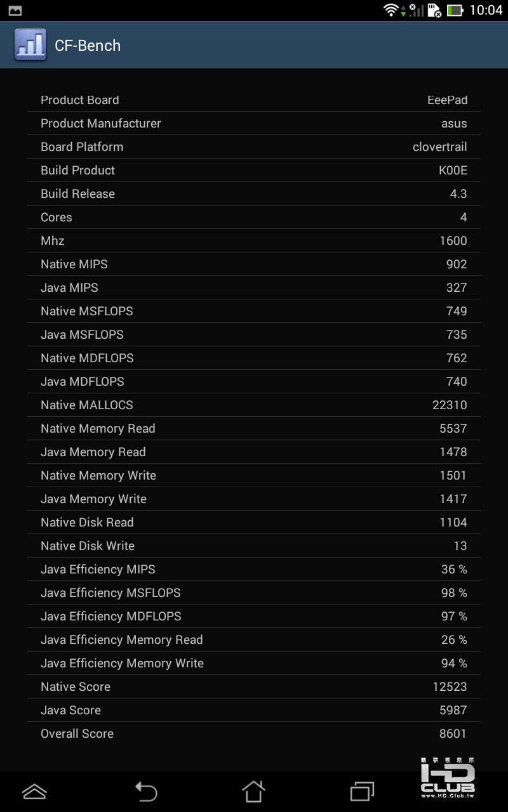Viewport: 508px width, 812px height.
Task: Tap the CF-Bench title text
Action: pos(88,46)
